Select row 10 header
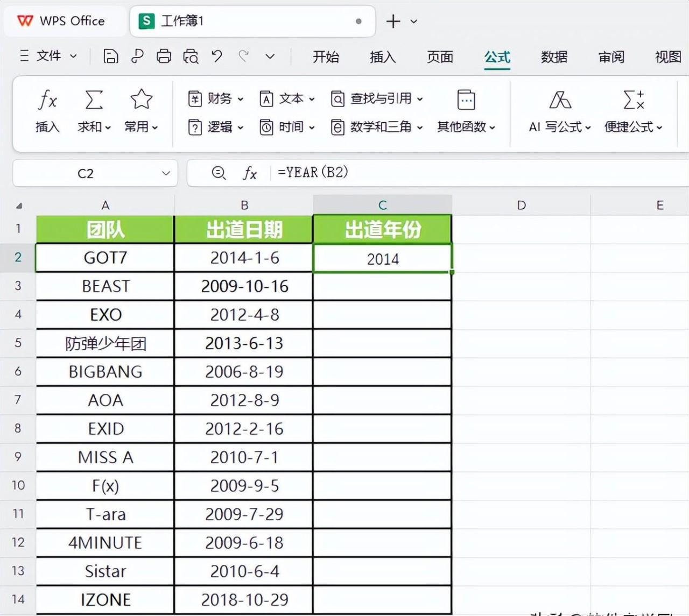Viewport: 689px width, 616px height. coord(18,485)
